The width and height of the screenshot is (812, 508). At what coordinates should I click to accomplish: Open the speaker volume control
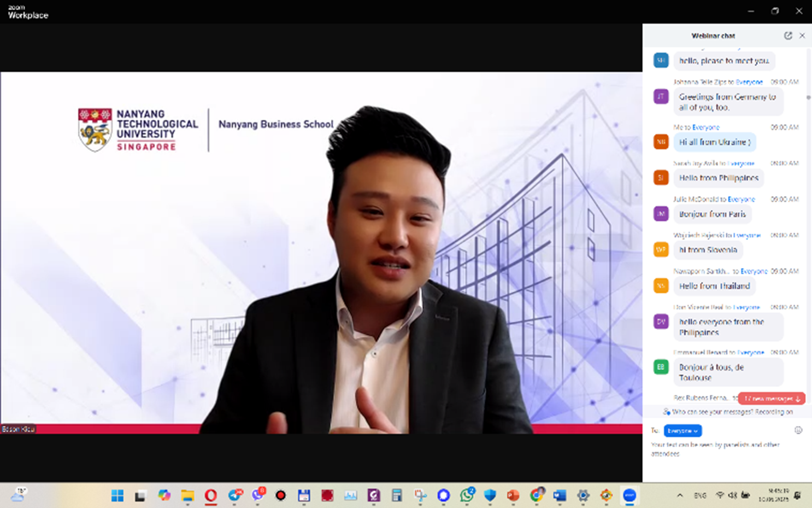tap(732, 495)
